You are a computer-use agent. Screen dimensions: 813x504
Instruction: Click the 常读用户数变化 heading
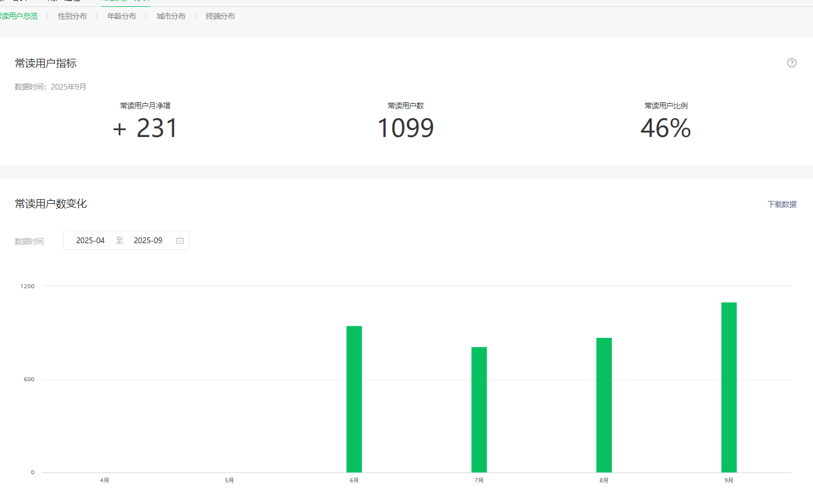51,204
